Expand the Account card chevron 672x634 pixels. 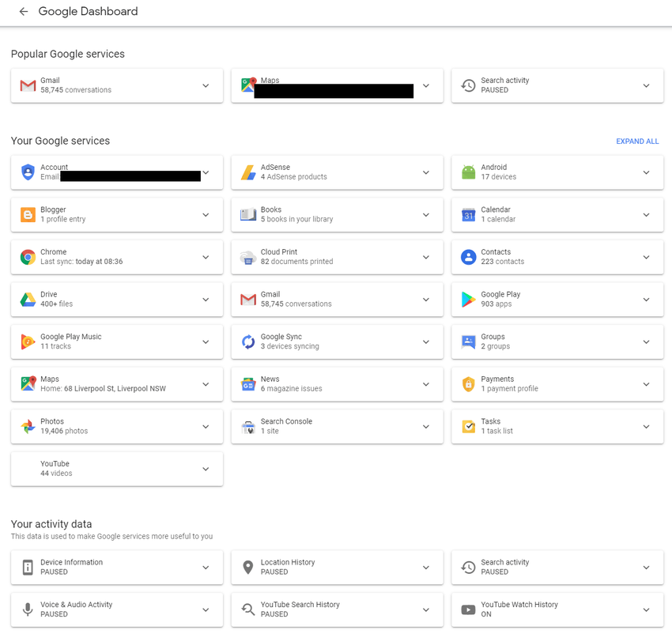coord(206,172)
